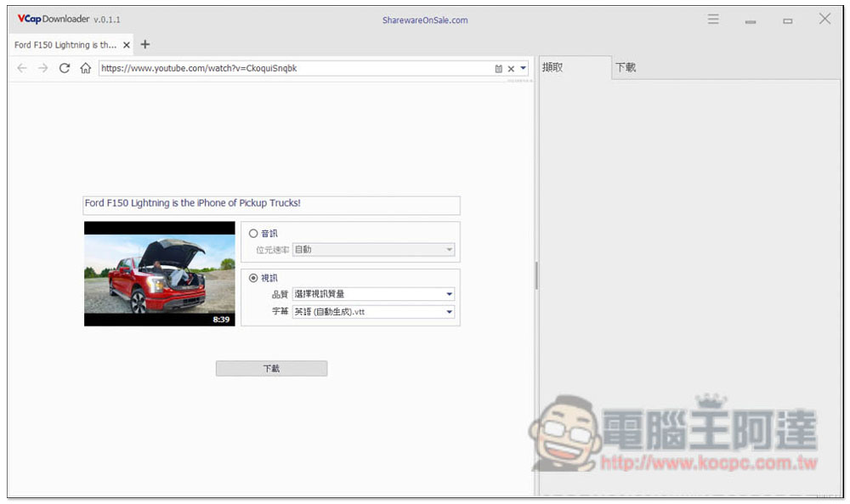Reload the current page
This screenshot has width=850, height=504.
[x=65, y=68]
